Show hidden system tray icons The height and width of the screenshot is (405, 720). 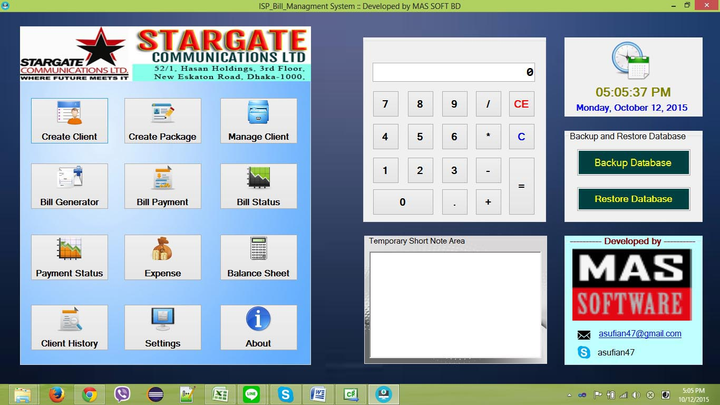coord(569,395)
